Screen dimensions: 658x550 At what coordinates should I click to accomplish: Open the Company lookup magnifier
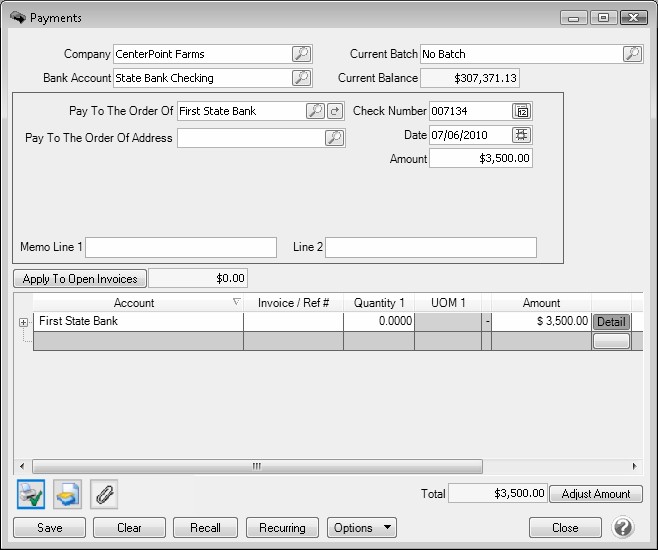point(301,54)
